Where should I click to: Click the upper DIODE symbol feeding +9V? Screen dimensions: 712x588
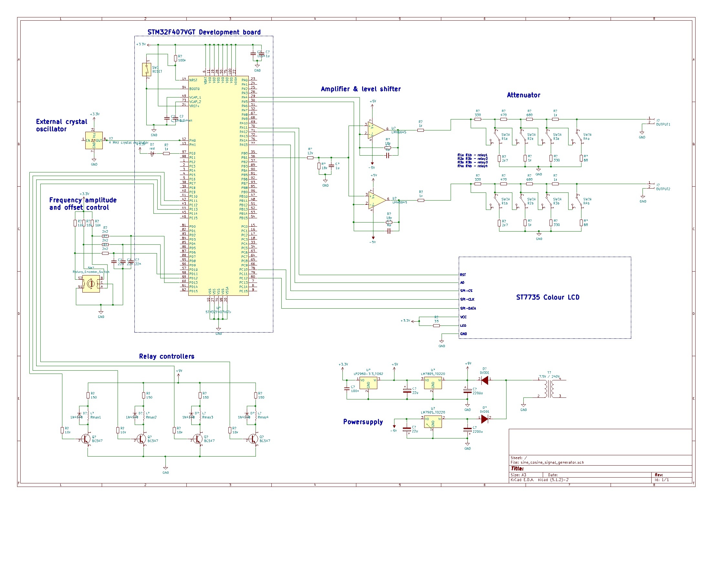click(485, 380)
